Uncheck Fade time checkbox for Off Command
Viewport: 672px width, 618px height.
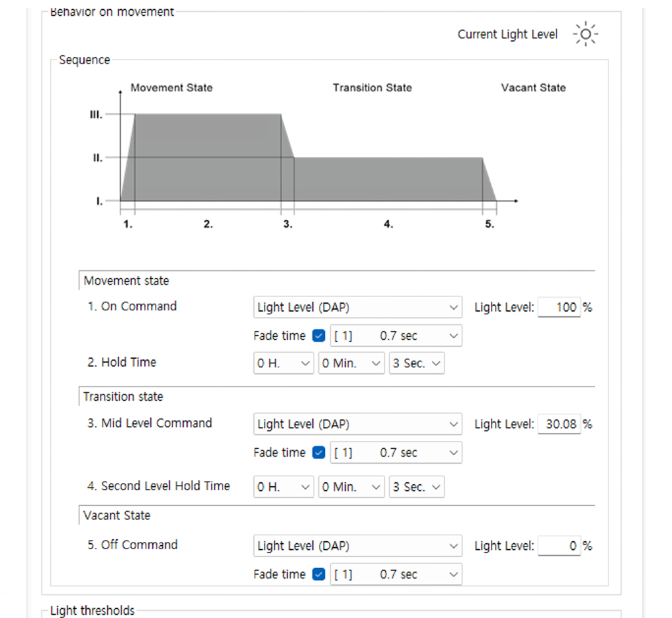319,575
